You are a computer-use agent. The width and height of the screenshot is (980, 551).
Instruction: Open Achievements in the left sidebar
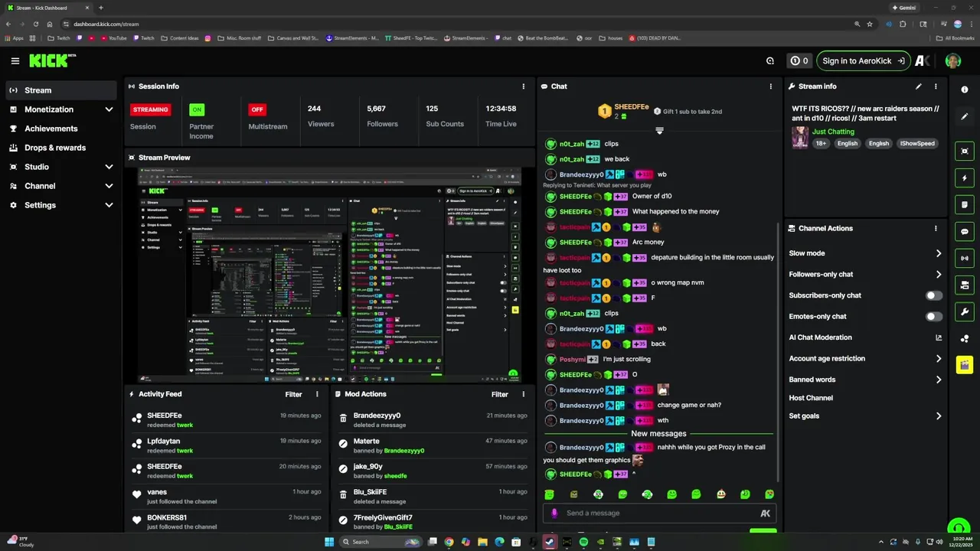61,129
